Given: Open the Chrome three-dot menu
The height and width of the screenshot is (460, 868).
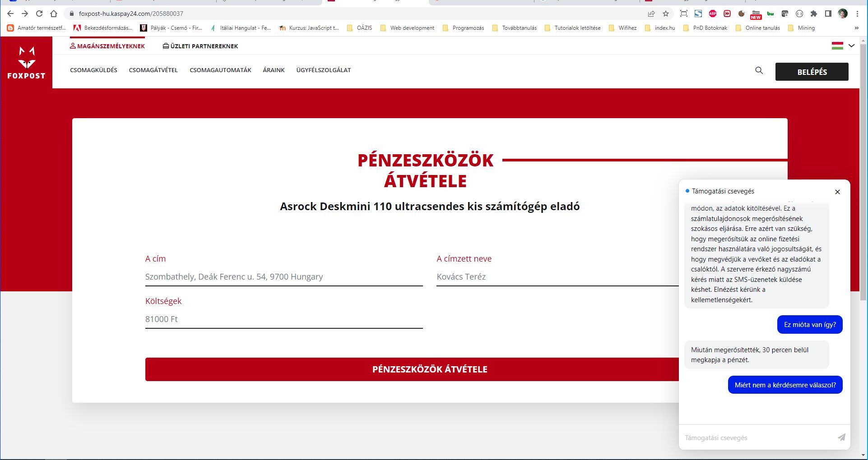Looking at the screenshot, I should point(857,14).
